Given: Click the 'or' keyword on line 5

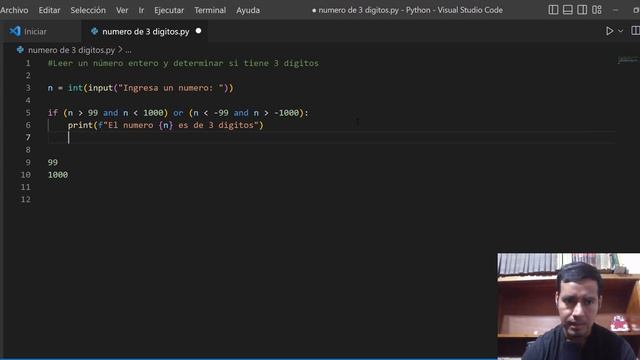Looking at the screenshot, I should [178, 113].
